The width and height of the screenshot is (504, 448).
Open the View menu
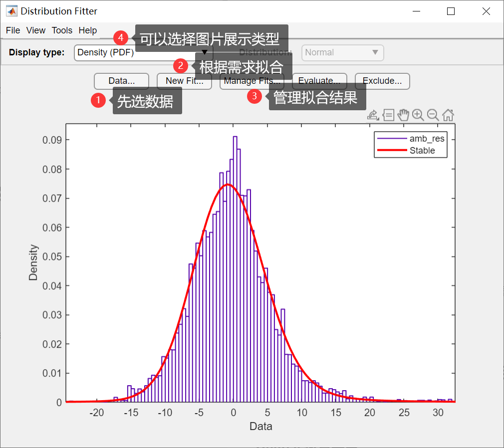coord(35,30)
